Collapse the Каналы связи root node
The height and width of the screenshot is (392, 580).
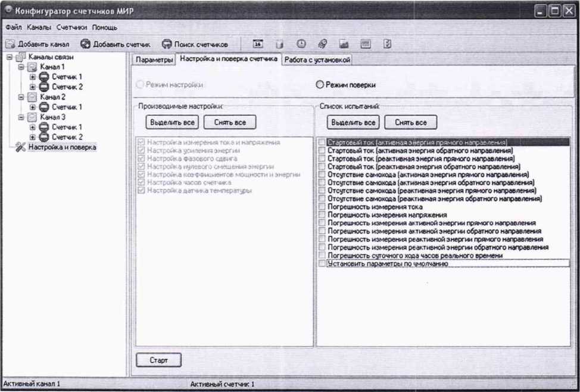(x=10, y=57)
